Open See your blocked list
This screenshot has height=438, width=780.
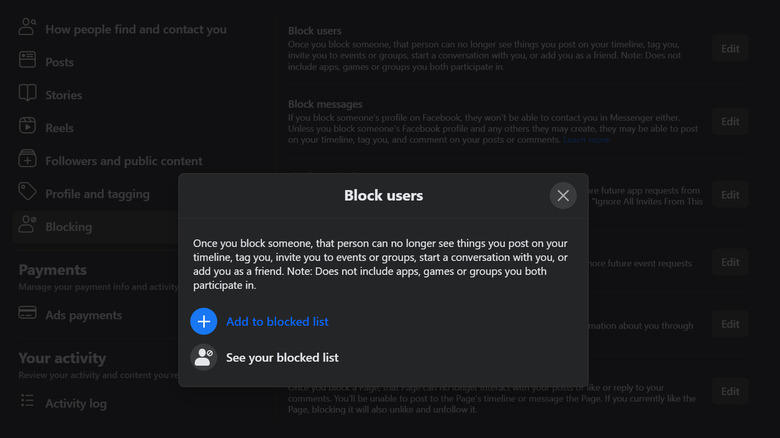pyautogui.click(x=282, y=357)
